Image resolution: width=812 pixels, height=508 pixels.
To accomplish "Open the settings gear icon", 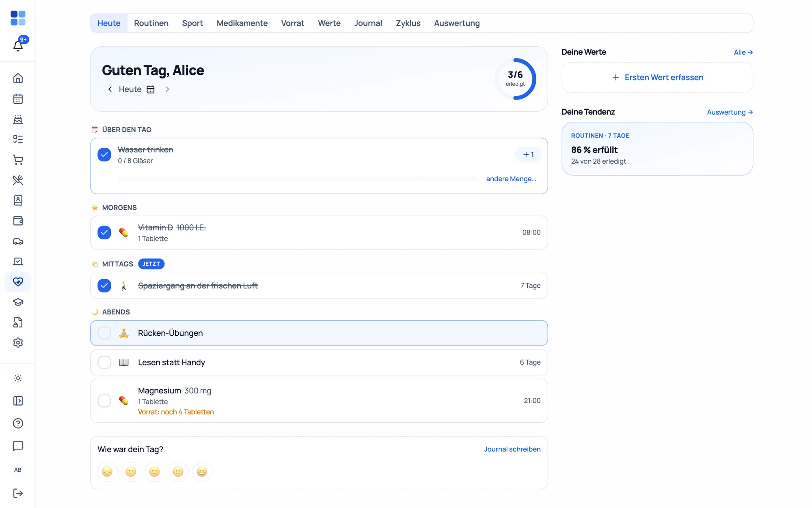I will point(18,343).
